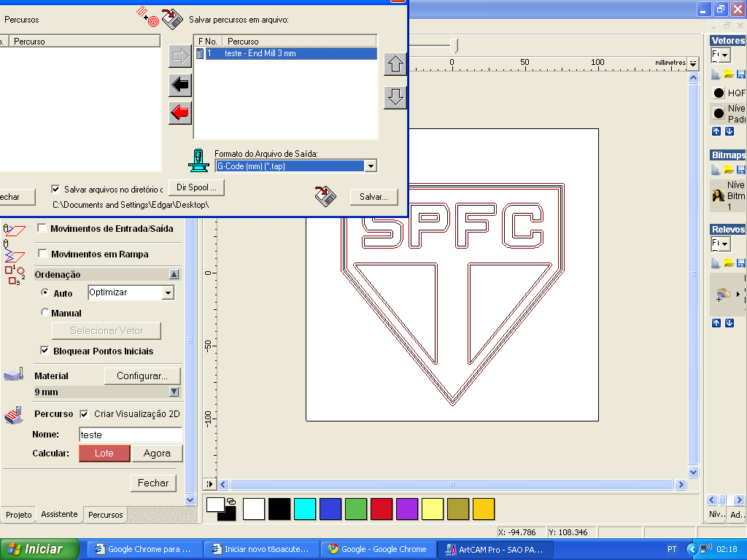Open relief combine mode flyout arrow
Image resolution: width=747 pixels, height=560 pixels.
tap(738, 295)
